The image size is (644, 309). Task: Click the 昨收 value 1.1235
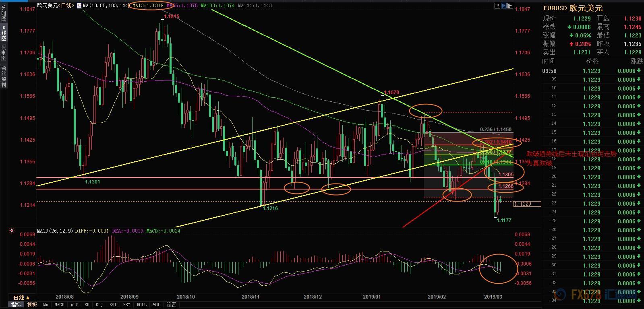coord(632,44)
